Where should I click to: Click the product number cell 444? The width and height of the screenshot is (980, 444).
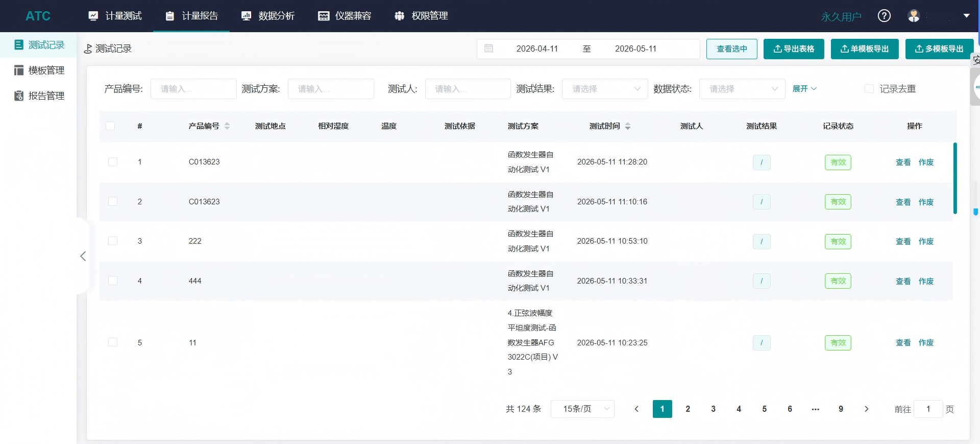[195, 281]
